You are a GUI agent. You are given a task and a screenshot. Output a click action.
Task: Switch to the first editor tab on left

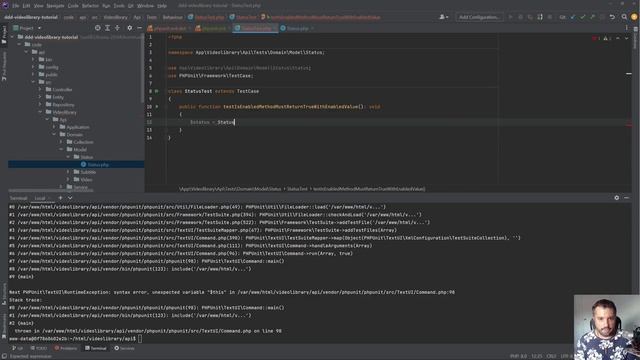point(169,28)
